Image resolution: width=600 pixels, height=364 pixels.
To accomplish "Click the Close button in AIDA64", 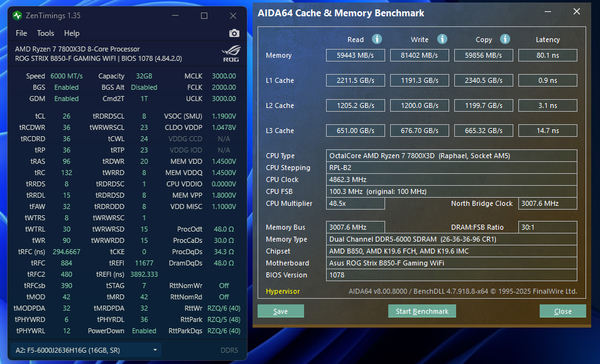I will tap(562, 311).
